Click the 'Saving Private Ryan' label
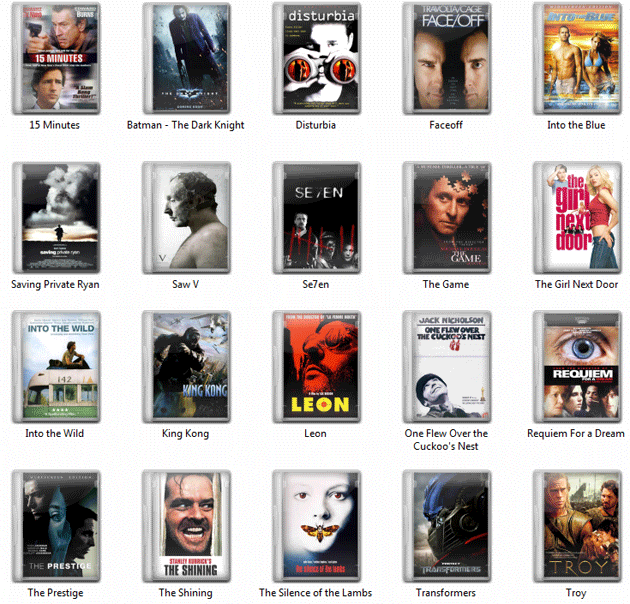630x604 pixels. 55,285
